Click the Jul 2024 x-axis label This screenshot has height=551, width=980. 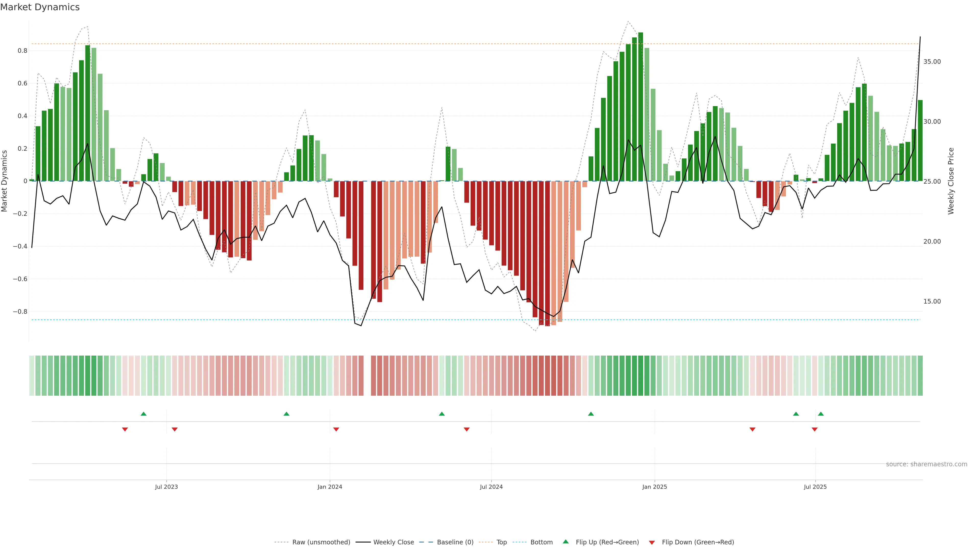point(491,487)
